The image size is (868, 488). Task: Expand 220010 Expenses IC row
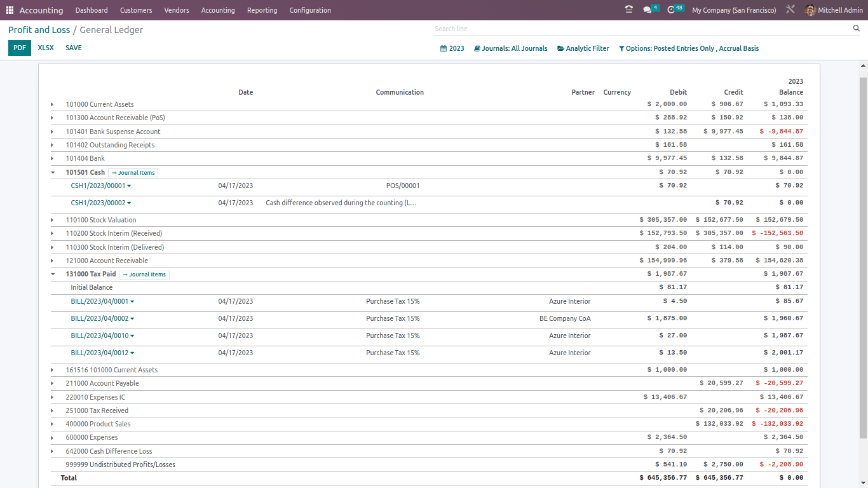52,397
